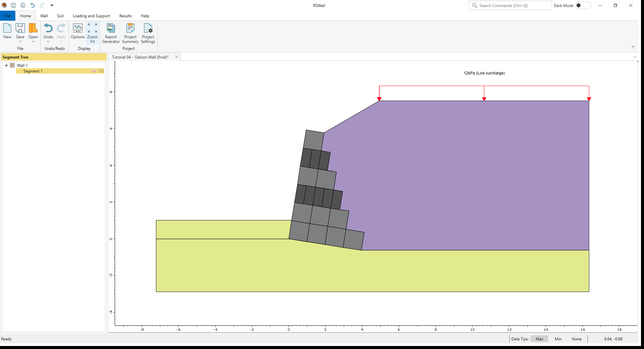Click the RSWall brick app icon
The width and height of the screenshot is (644, 349).
(4, 5)
